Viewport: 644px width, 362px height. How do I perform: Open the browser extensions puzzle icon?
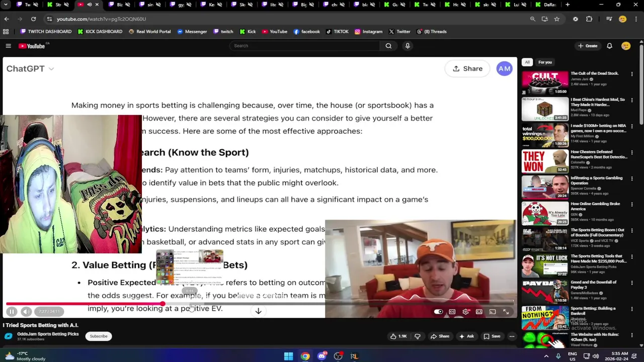(x=589, y=19)
